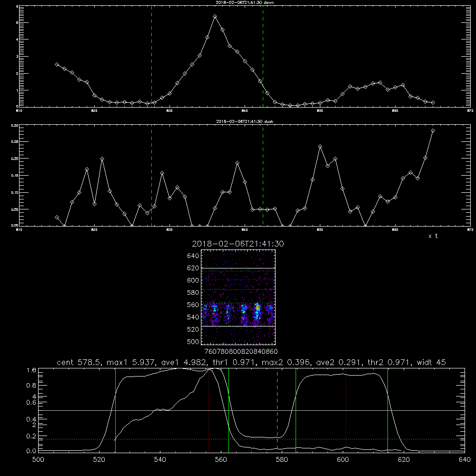476x476 pixels.
Task: Click solid green line near 562 in profile plot
Action: (x=228, y=410)
